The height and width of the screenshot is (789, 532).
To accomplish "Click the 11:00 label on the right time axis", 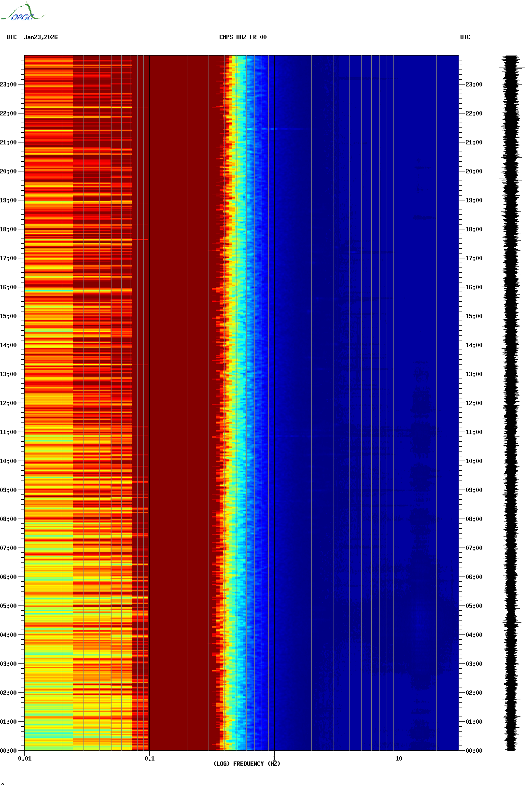I will 474,432.
